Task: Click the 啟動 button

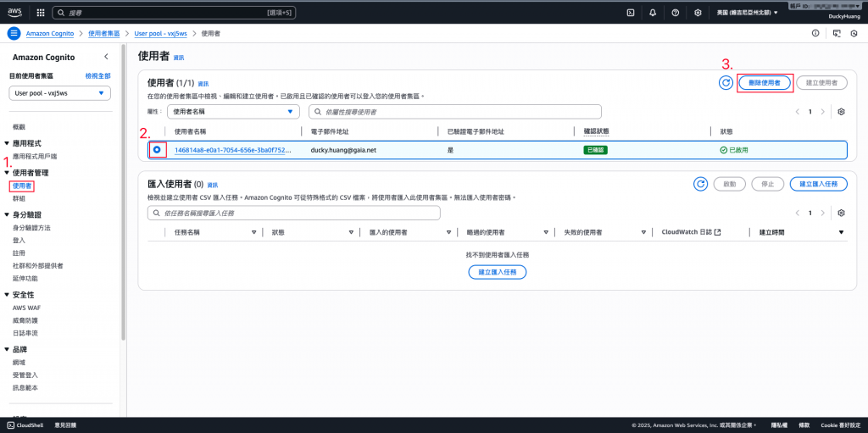Action: pyautogui.click(x=729, y=184)
